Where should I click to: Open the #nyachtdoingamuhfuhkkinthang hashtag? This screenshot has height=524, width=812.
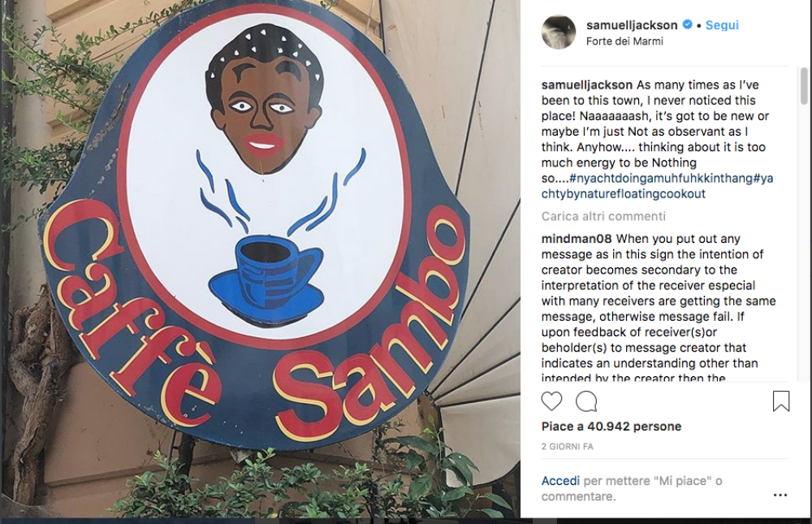point(661,178)
